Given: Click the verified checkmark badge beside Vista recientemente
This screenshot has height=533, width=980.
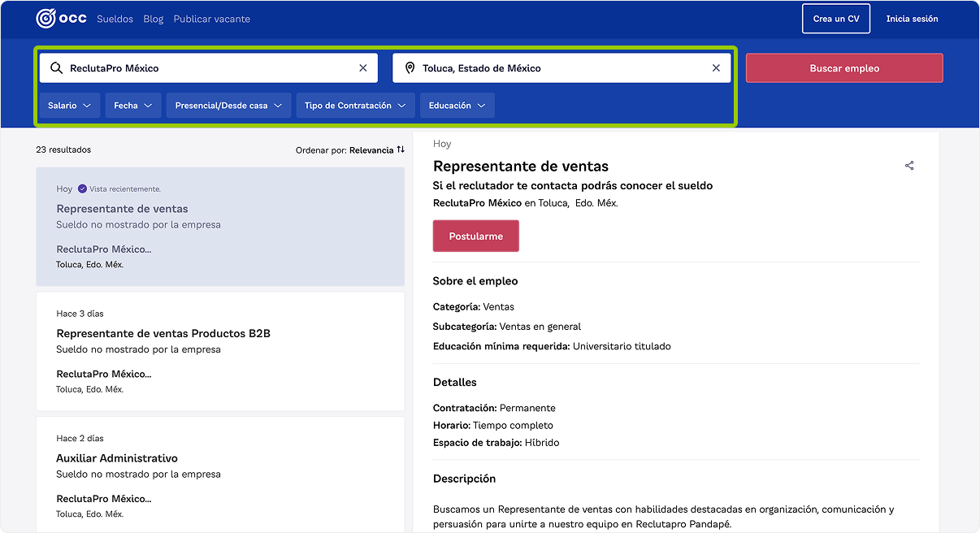Looking at the screenshot, I should pyautogui.click(x=82, y=188).
